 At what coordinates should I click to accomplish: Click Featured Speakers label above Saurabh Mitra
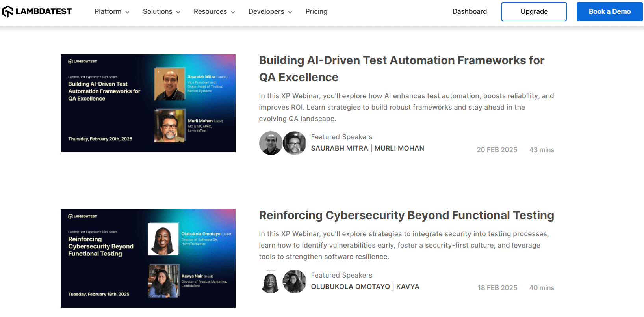[x=341, y=137]
